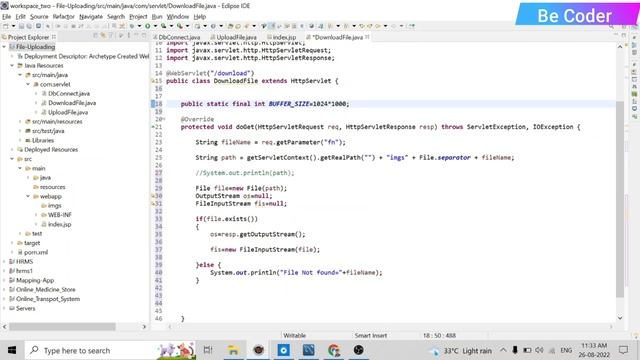Open the Navigate menu
Image resolution: width=640 pixels, height=360 pixels.
tap(91, 16)
